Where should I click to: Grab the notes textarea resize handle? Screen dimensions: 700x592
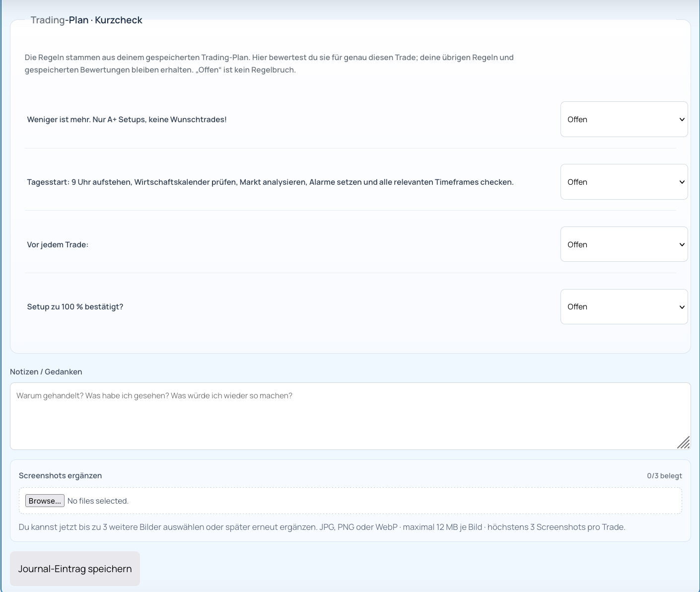point(684,443)
